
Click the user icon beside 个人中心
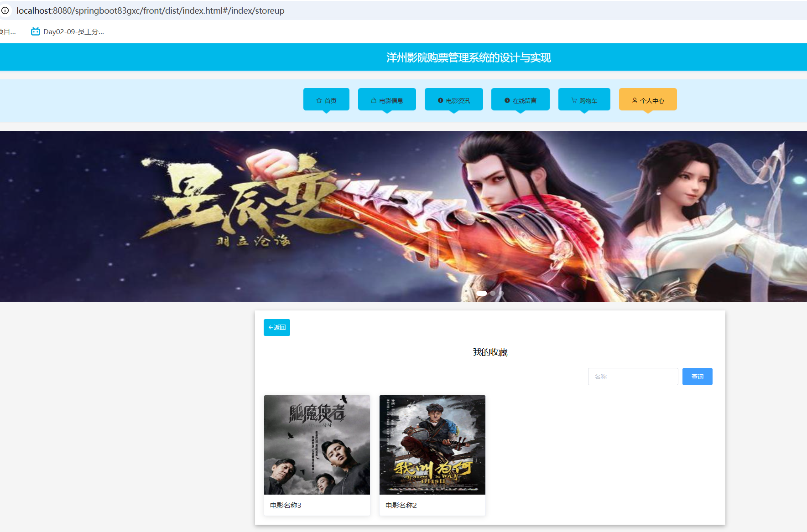[635, 100]
